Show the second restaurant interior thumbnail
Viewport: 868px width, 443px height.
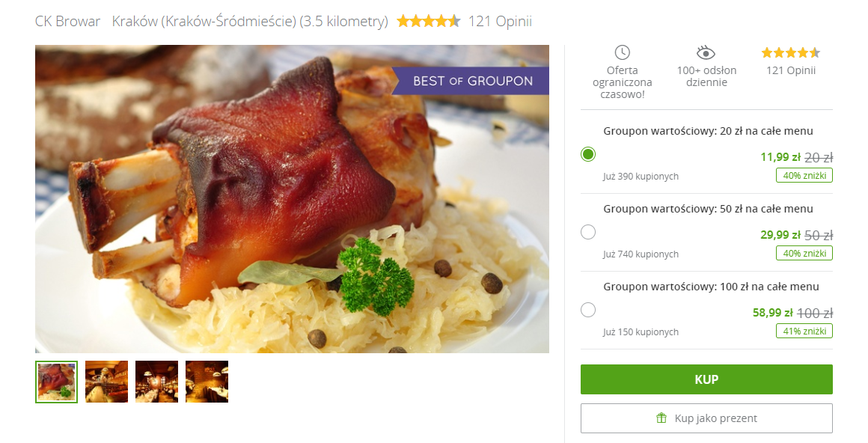(x=107, y=382)
